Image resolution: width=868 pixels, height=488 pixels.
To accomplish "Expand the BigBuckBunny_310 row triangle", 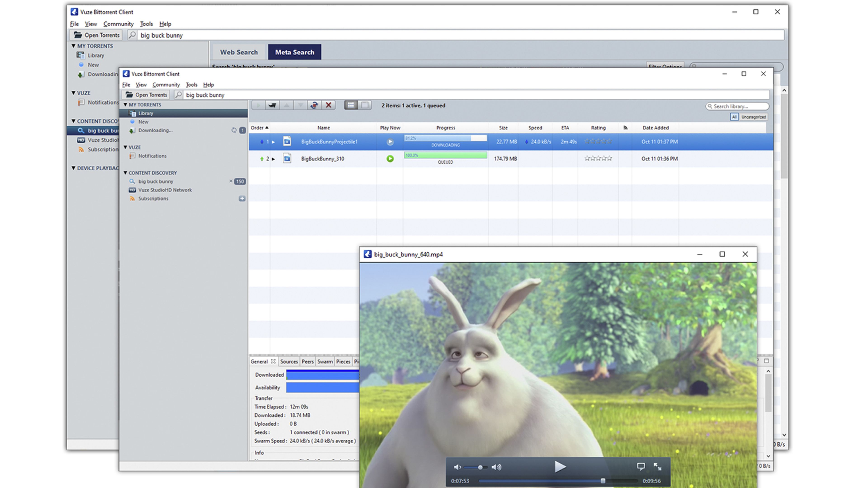I will coord(273,159).
